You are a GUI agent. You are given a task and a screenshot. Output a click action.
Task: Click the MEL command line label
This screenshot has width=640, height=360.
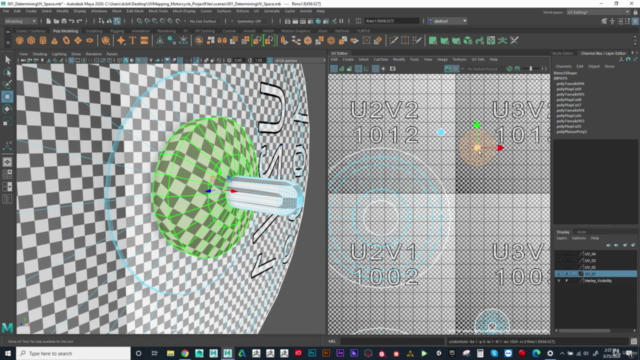[332, 341]
